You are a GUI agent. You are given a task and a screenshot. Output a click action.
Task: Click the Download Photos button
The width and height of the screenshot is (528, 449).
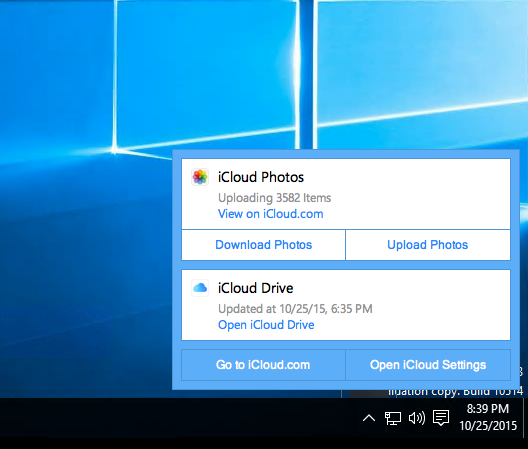click(x=263, y=245)
